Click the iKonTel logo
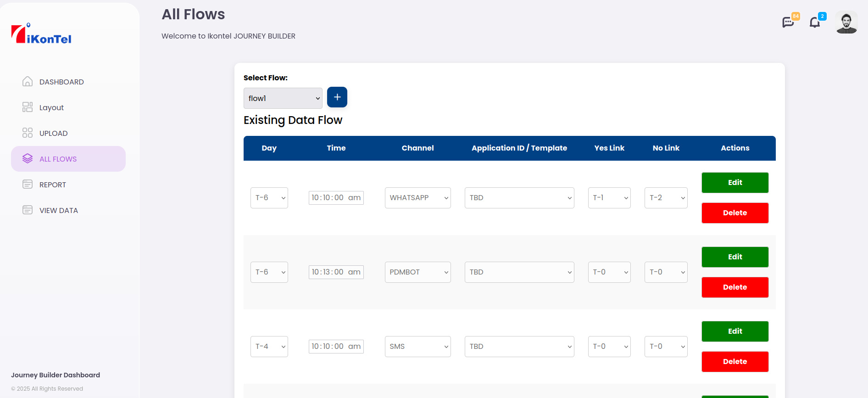Image resolution: width=868 pixels, height=398 pixels. [x=41, y=34]
